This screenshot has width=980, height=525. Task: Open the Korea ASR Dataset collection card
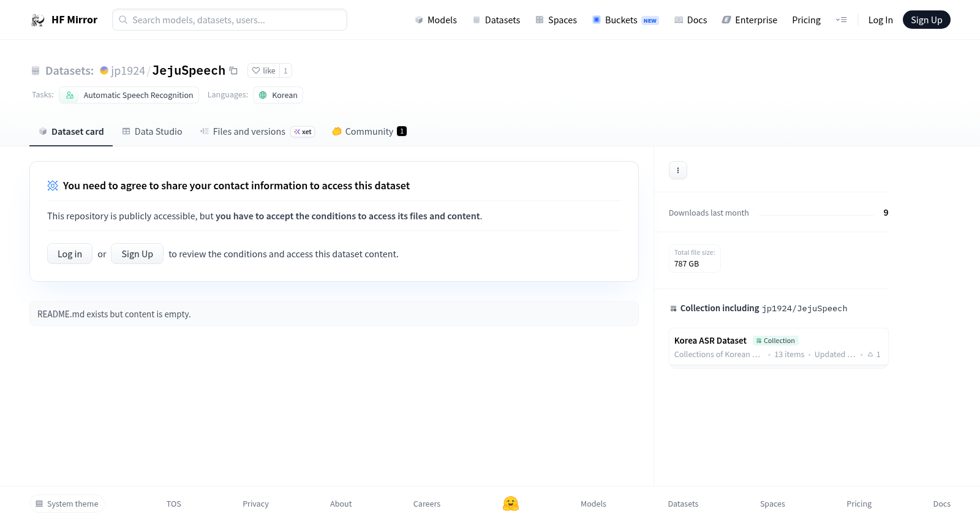click(778, 347)
